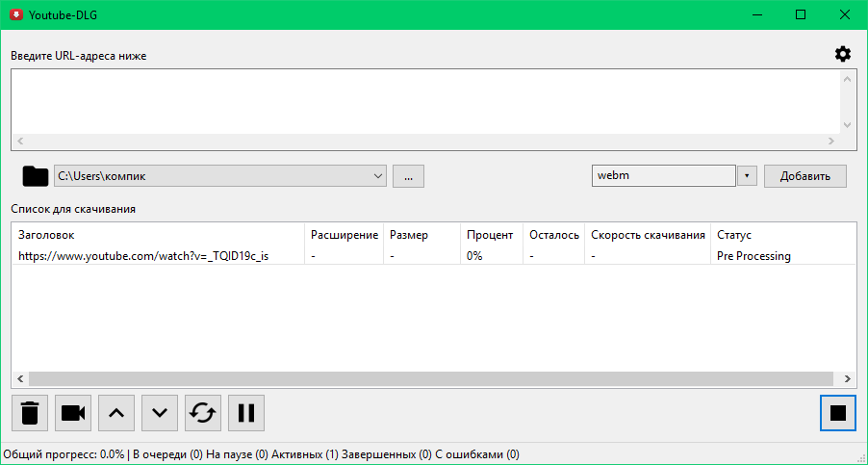Click the Размер column header
868x465 pixels.
421,235
